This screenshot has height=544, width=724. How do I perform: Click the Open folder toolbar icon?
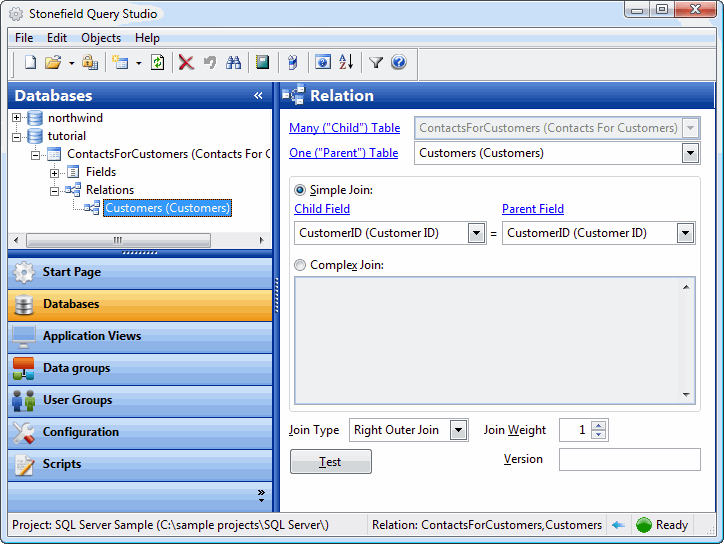click(x=53, y=63)
